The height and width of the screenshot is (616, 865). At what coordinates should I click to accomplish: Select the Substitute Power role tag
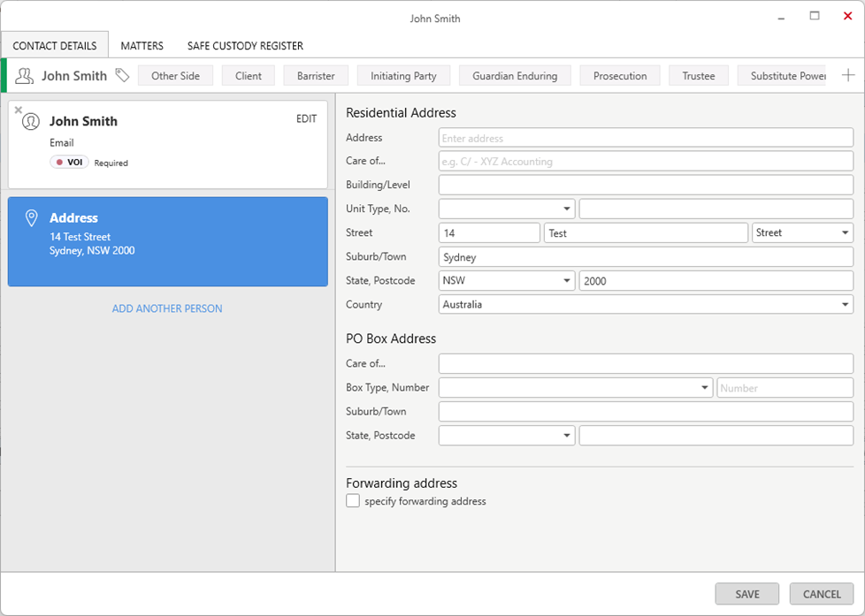(782, 75)
